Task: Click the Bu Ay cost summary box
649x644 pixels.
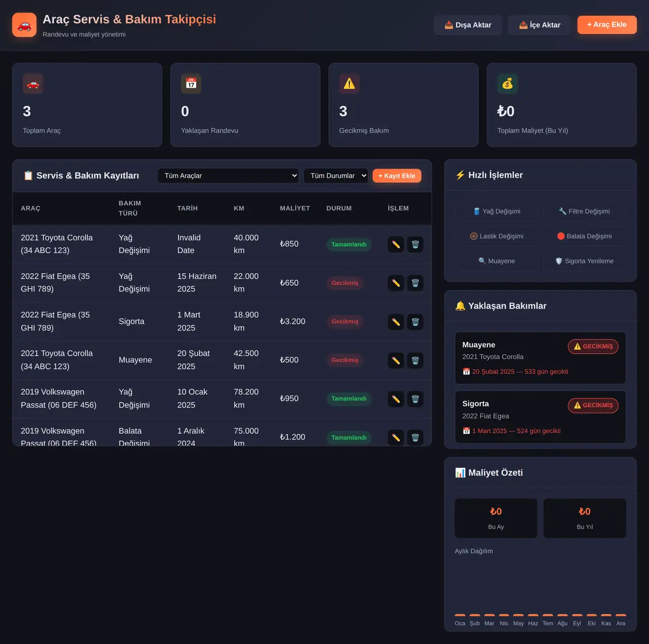Action: tap(496, 518)
